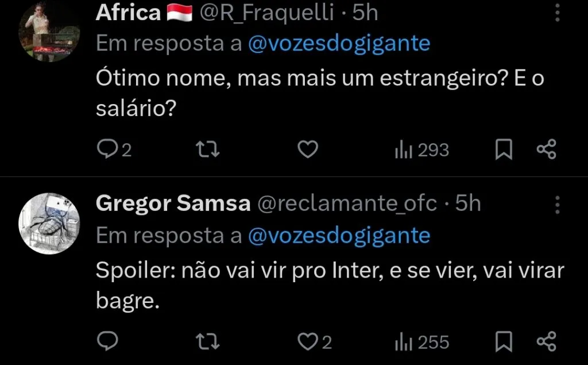The width and height of the screenshot is (588, 365).
Task: Share Africa's tweet via the share icon
Action: coord(545,149)
